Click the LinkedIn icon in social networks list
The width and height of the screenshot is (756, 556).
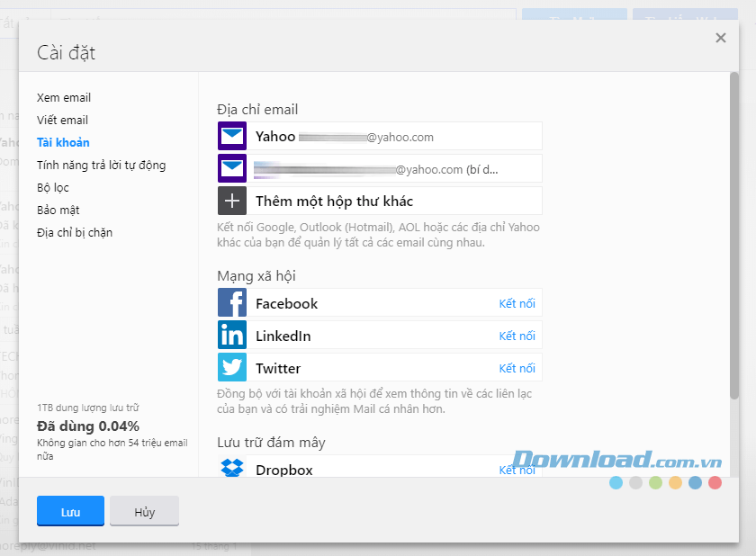coord(231,335)
